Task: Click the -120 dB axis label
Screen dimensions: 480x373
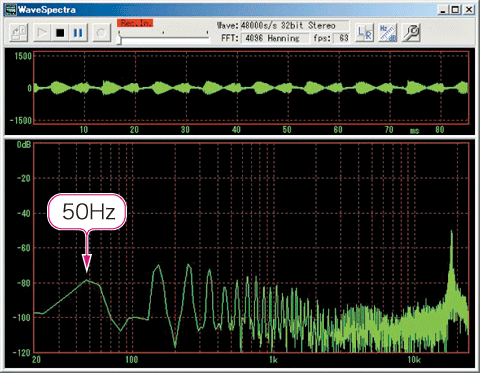Action: click(22, 352)
